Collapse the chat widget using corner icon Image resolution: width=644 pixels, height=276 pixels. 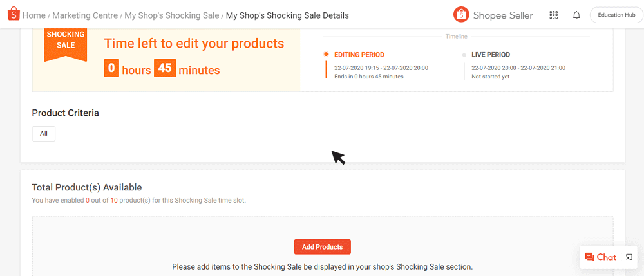click(x=629, y=257)
